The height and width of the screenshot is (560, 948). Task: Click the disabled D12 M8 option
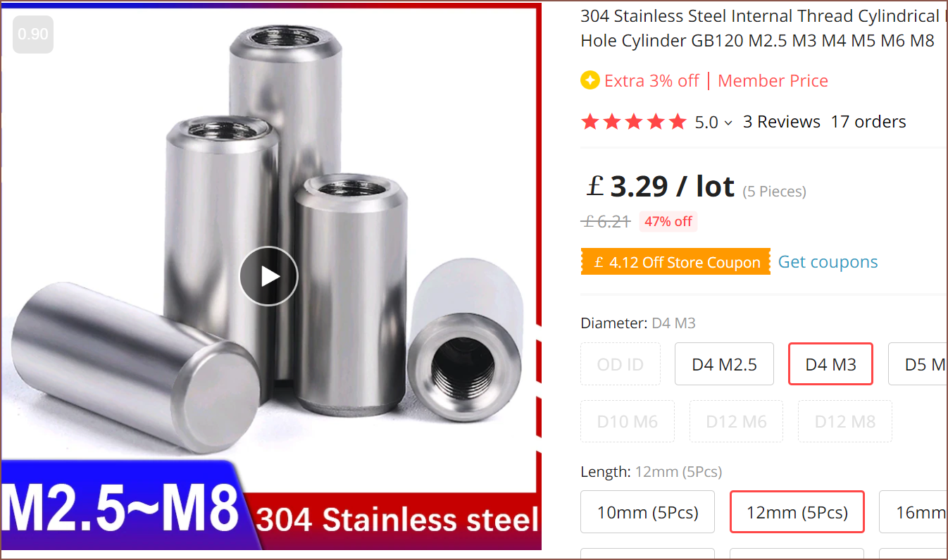click(845, 421)
